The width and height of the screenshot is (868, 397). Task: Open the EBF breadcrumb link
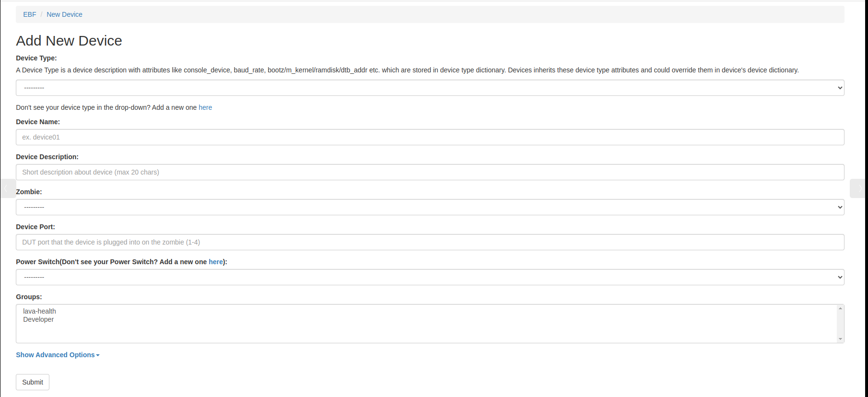(x=30, y=14)
